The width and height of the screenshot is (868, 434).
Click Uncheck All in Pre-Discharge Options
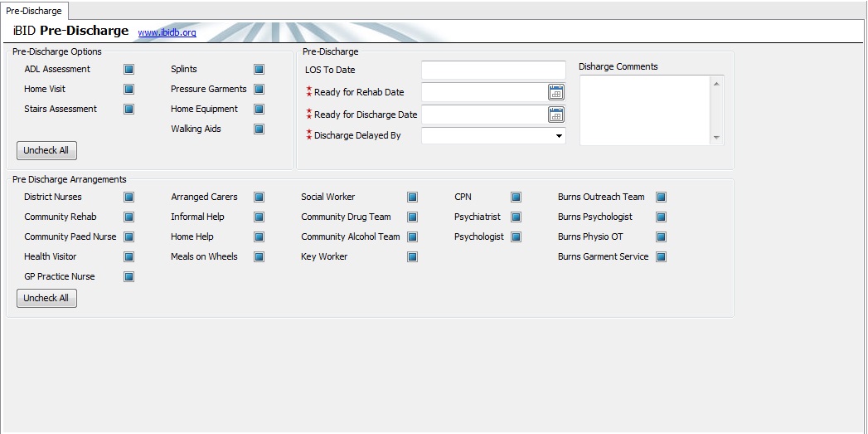click(x=46, y=150)
